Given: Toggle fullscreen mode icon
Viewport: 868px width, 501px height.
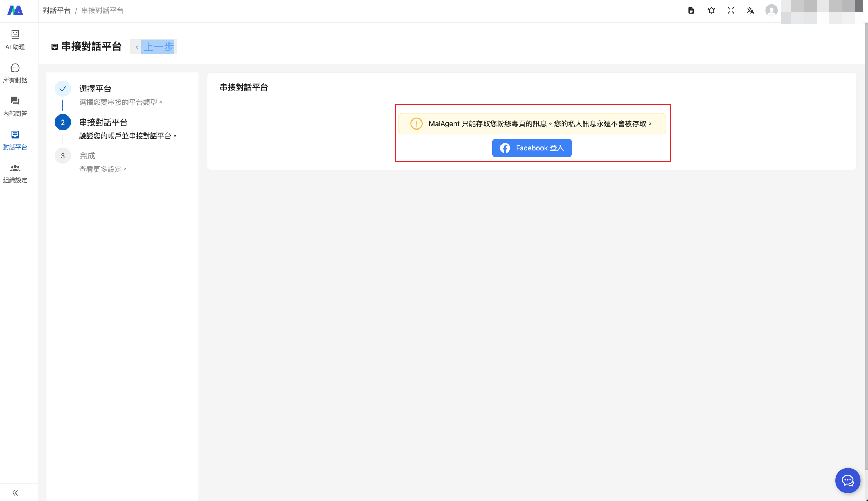Looking at the screenshot, I should point(730,10).
